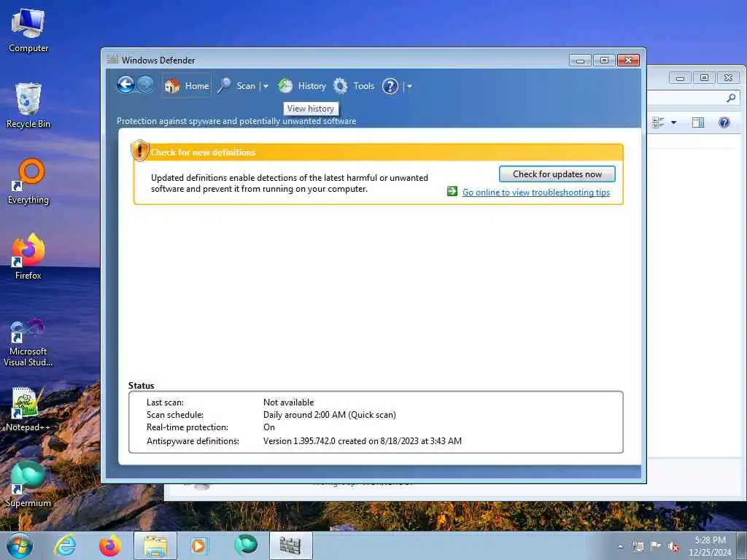Switch to Windows Explorer in the taskbar
The width and height of the screenshot is (747, 560).
tap(155, 545)
